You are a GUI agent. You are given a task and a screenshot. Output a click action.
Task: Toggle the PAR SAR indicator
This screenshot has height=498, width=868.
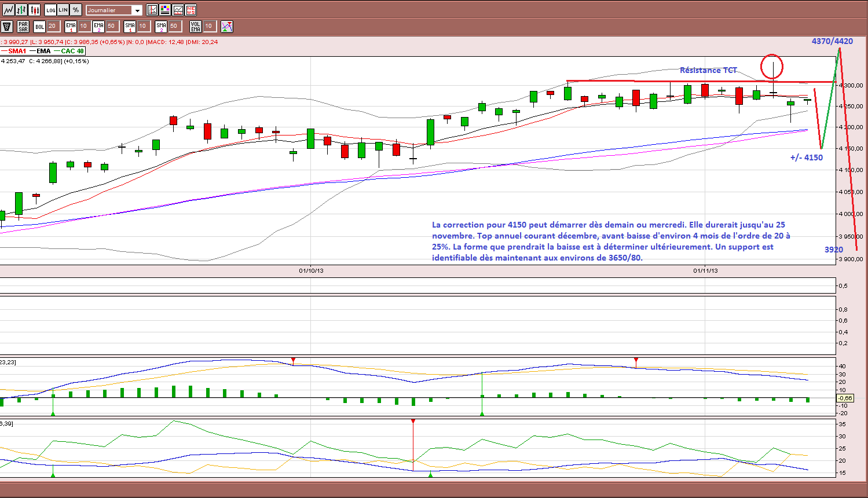tap(23, 27)
